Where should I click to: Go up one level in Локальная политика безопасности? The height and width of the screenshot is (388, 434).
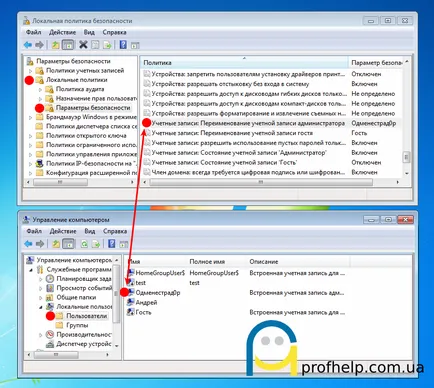point(55,45)
